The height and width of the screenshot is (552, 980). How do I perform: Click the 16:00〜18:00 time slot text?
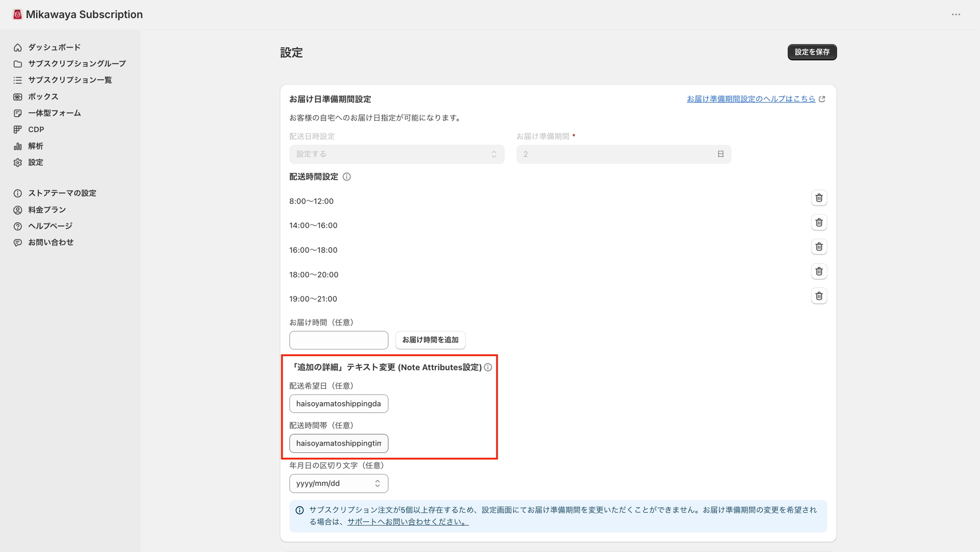tap(313, 250)
